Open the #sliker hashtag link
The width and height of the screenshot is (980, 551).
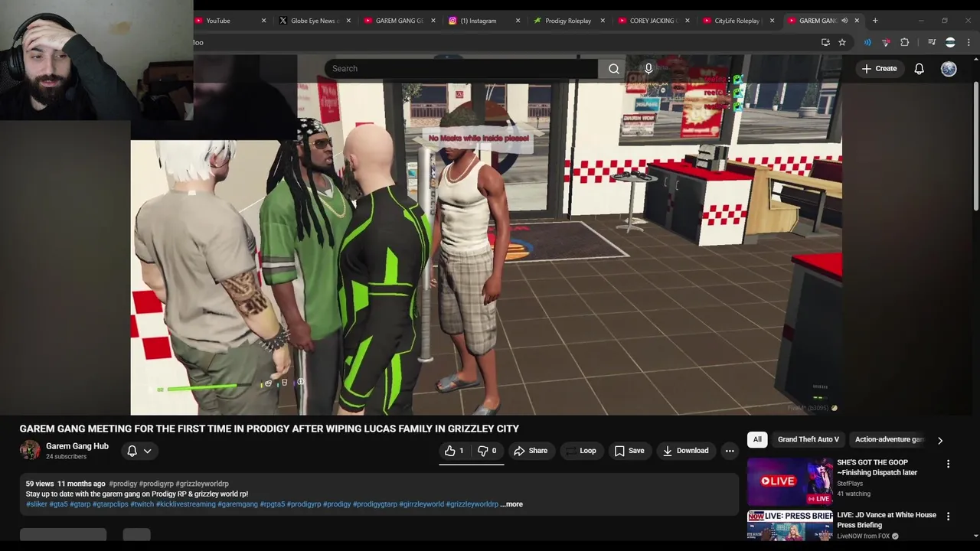(37, 504)
